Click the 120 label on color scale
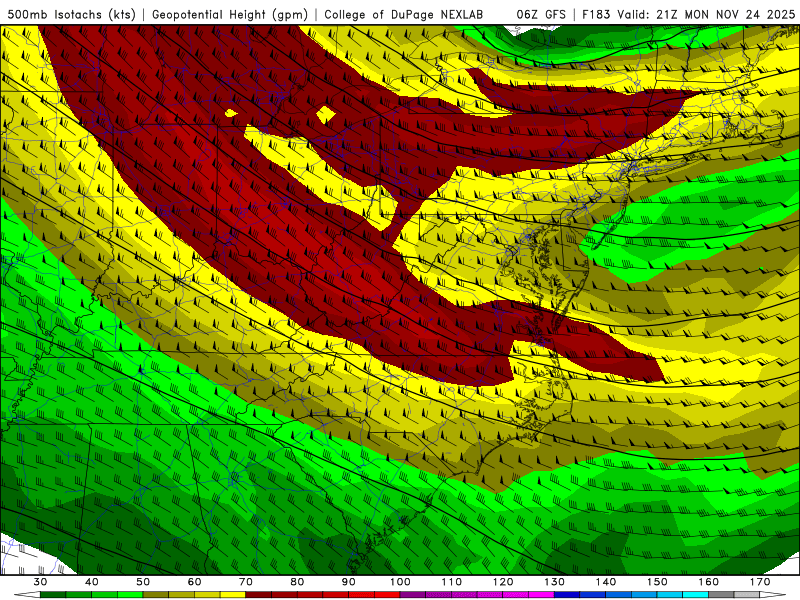 click(x=503, y=582)
